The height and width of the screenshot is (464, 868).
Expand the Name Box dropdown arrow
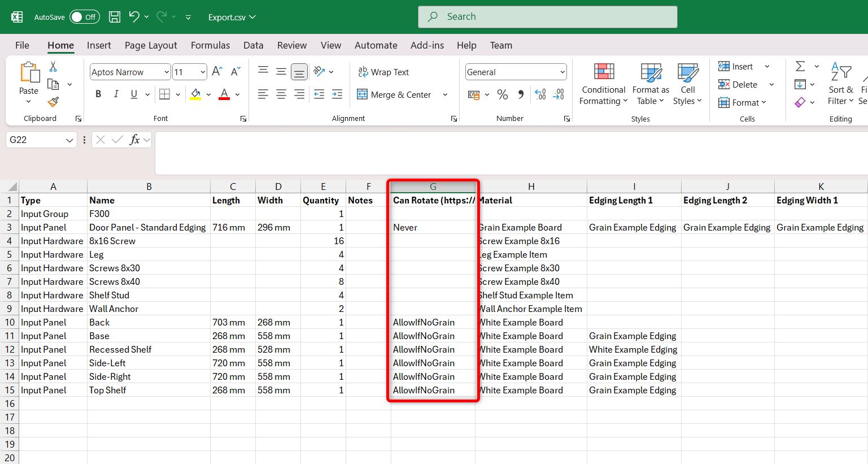[69, 140]
